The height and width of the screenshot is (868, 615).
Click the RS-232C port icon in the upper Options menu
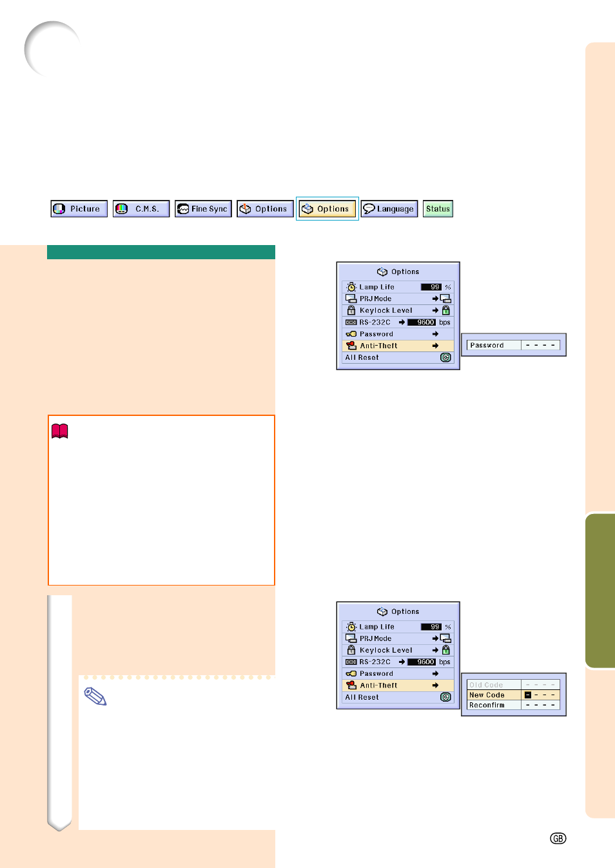coord(351,322)
